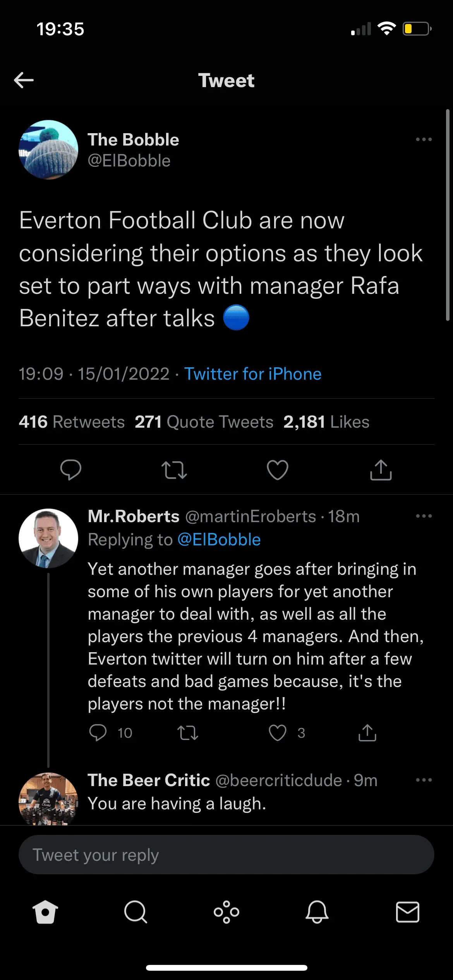Go to the Home tab
This screenshot has width=453, height=980.
point(45,912)
